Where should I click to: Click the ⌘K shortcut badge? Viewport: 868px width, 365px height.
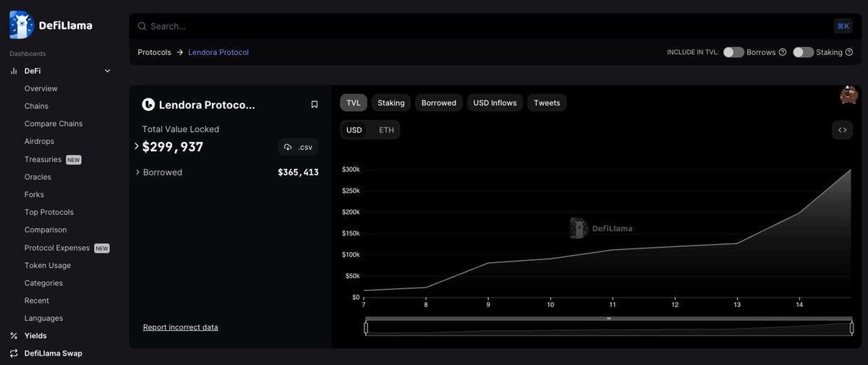(x=843, y=26)
